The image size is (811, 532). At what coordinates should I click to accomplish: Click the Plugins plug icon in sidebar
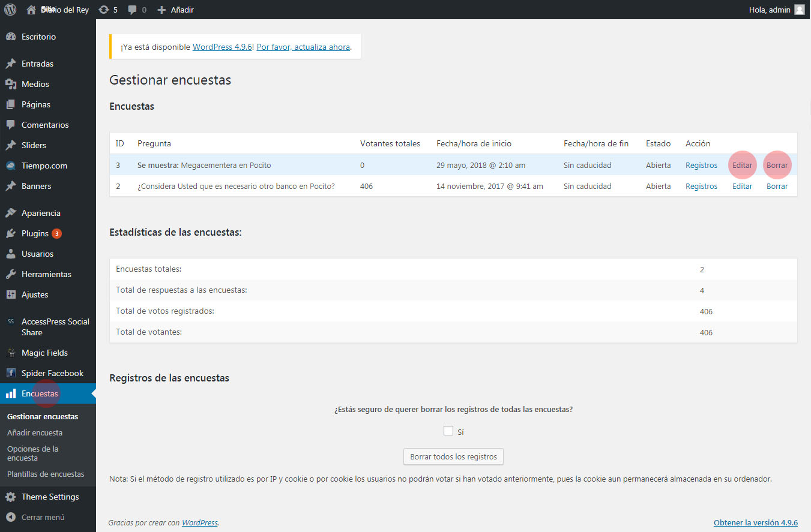click(x=10, y=233)
